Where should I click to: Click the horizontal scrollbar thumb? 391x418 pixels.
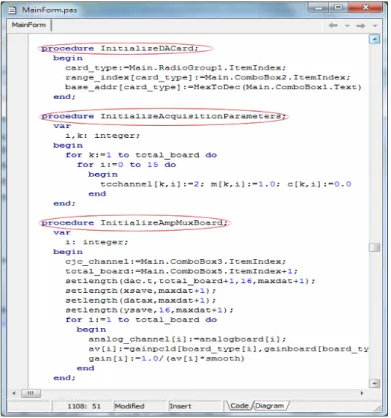click(x=31, y=393)
